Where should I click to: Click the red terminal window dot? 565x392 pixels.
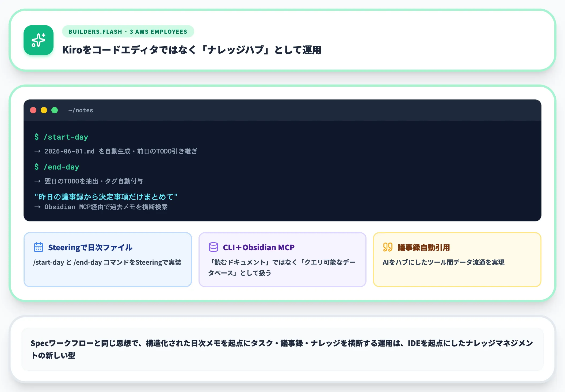(x=33, y=110)
